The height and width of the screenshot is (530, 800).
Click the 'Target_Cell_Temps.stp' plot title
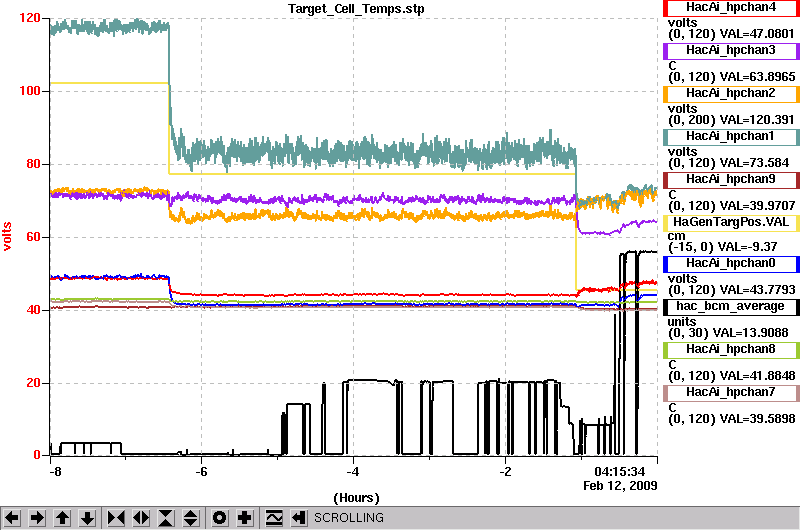point(356,9)
